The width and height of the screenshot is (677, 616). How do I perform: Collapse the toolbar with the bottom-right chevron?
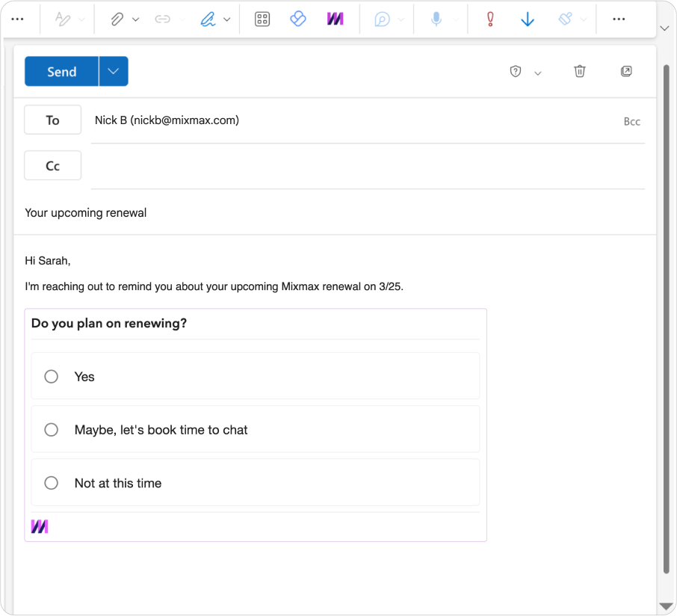point(664,28)
